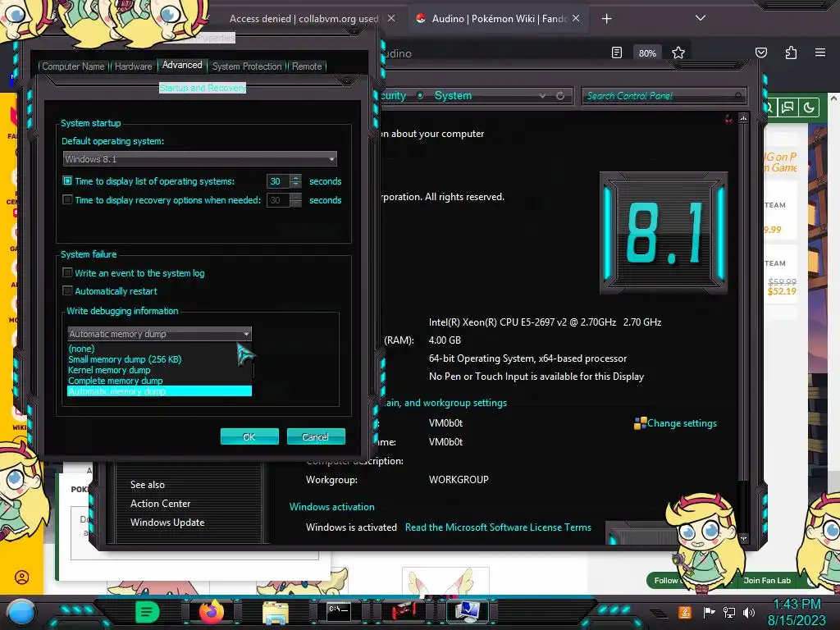Open a new browser tab
The height and width of the screenshot is (630, 840).
coord(606,19)
